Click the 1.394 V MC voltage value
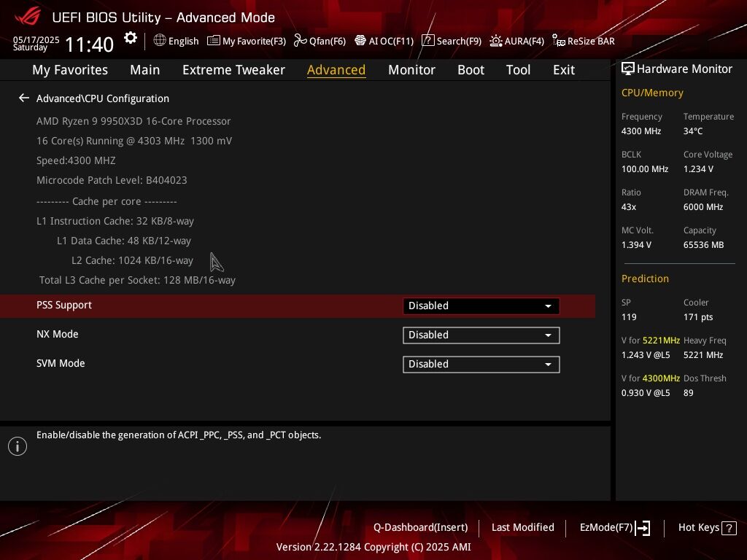747x560 pixels. coord(636,245)
